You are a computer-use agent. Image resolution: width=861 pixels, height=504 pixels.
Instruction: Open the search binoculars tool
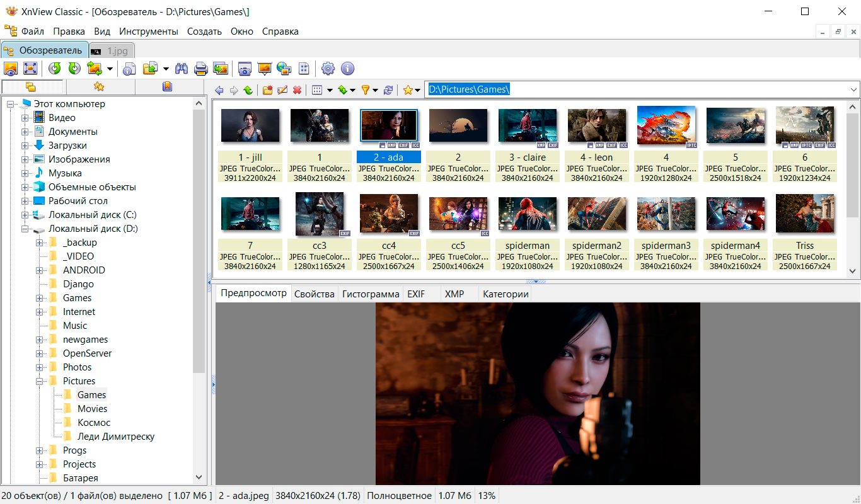tap(182, 69)
